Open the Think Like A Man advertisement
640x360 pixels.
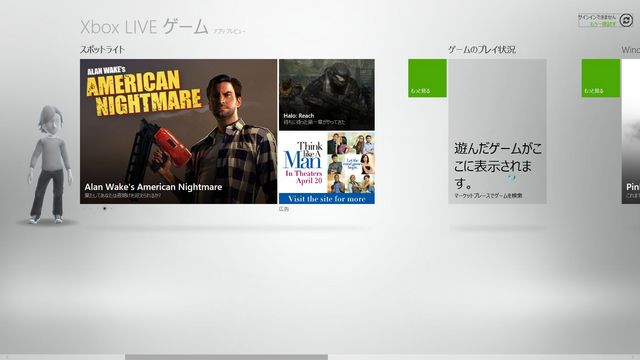[x=327, y=168]
